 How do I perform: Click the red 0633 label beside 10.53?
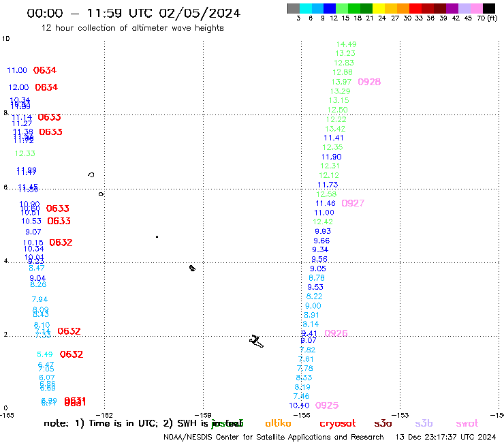[59, 221]
